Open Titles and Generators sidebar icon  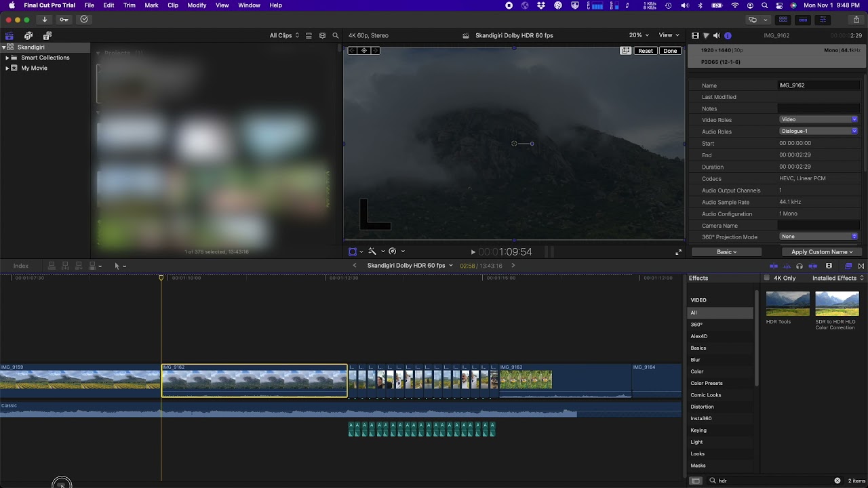[x=47, y=36]
